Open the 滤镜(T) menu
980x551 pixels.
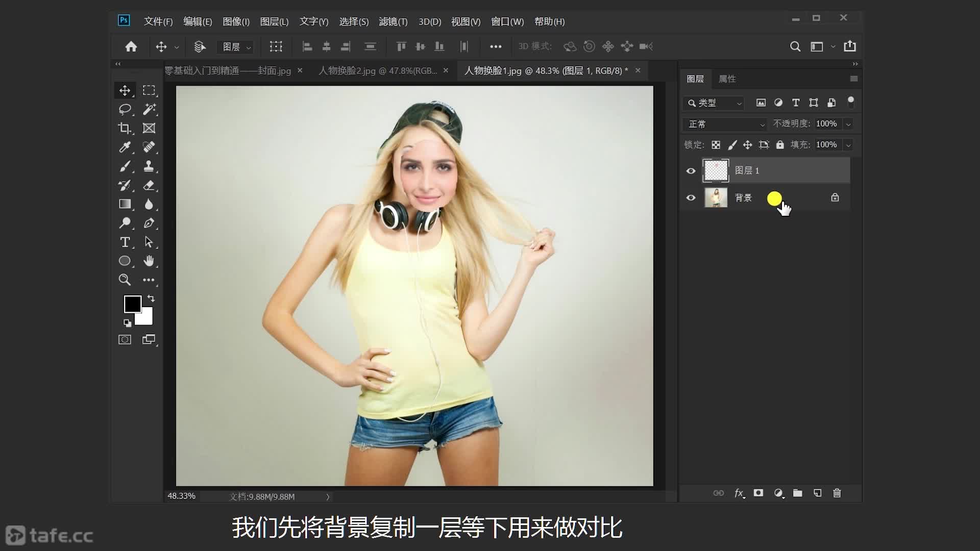393,21
